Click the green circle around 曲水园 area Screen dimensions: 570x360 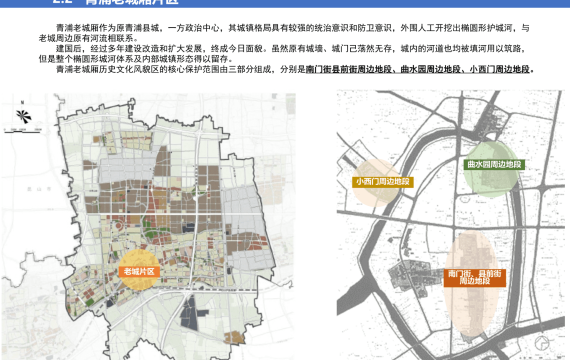coord(491,169)
